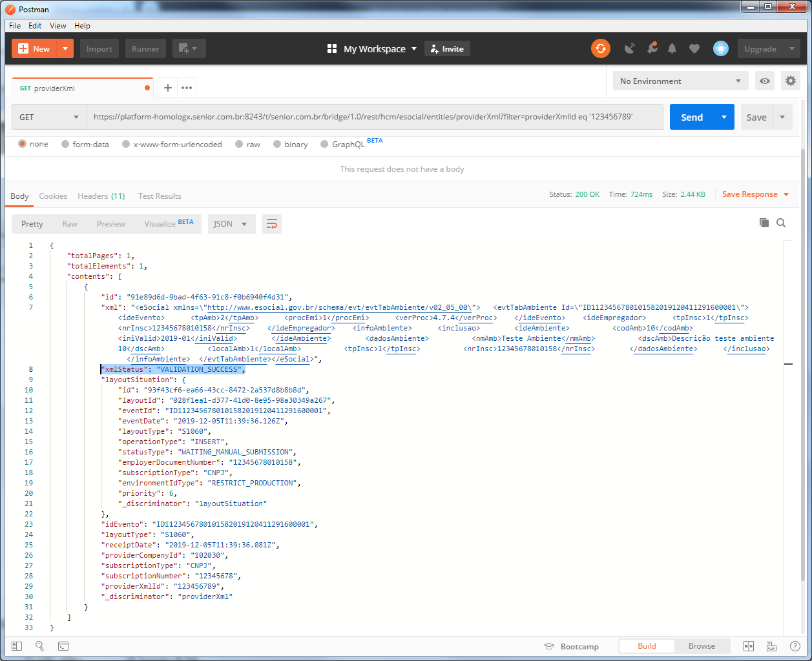
Task: Open Save dropdown arrow
Action: coord(782,117)
